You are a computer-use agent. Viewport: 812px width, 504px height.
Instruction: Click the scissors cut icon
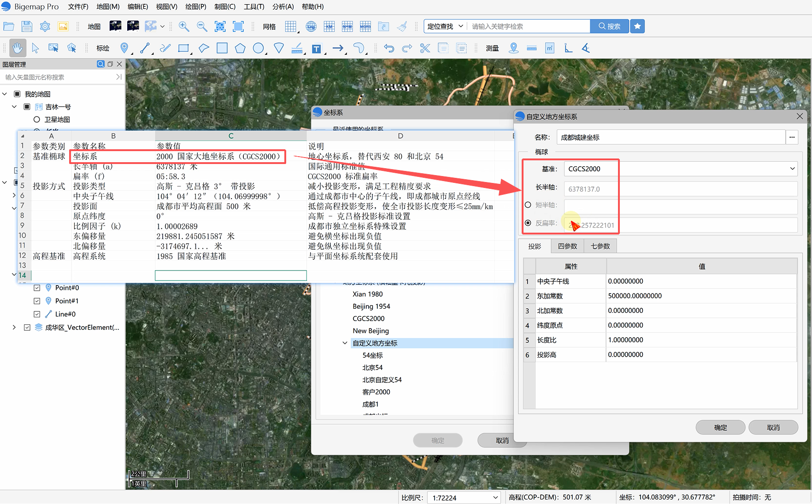click(425, 48)
